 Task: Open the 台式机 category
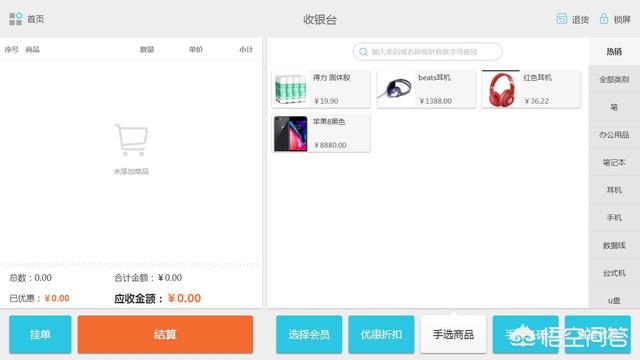tap(614, 273)
